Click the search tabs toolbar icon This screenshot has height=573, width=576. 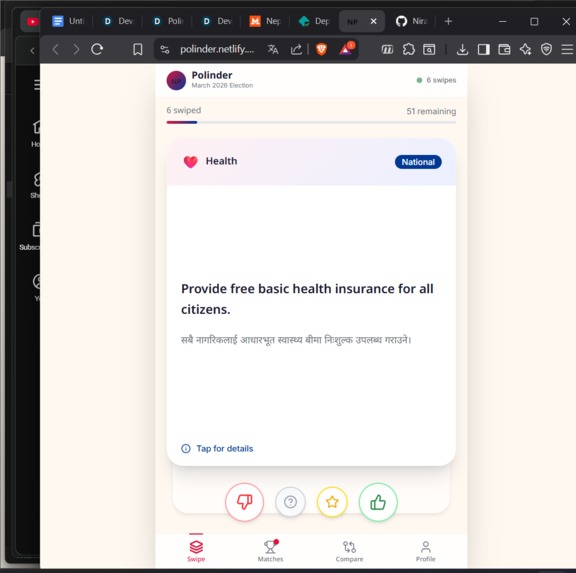coord(429,49)
